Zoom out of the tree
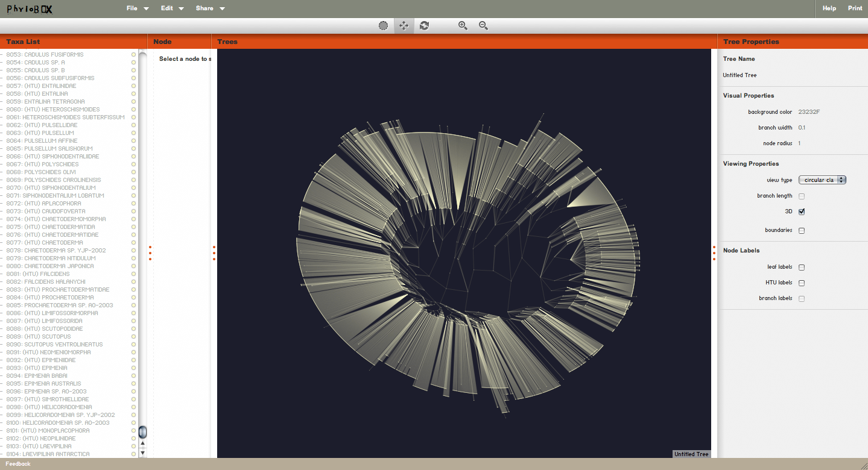Screen dimensions: 868x470 click(x=483, y=25)
